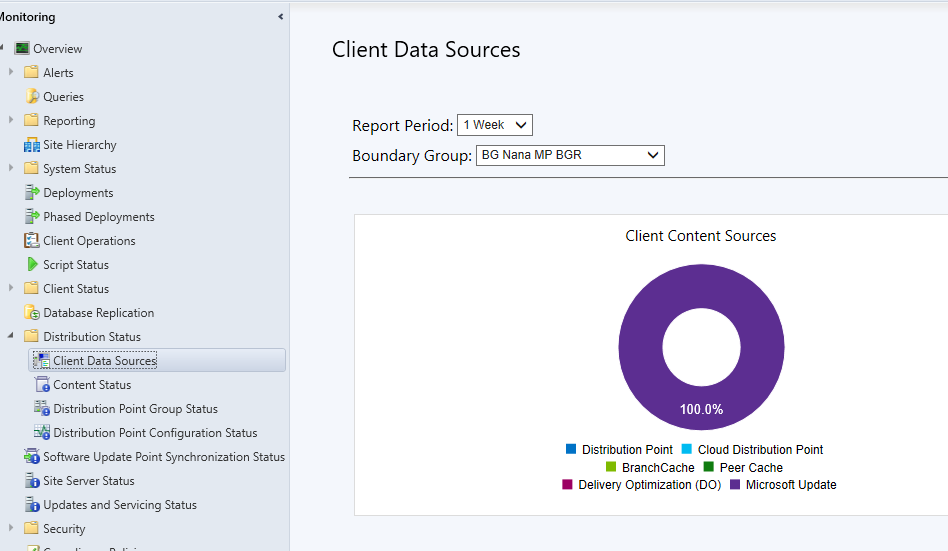
Task: Expand the Alerts folder node
Action: (x=11, y=73)
